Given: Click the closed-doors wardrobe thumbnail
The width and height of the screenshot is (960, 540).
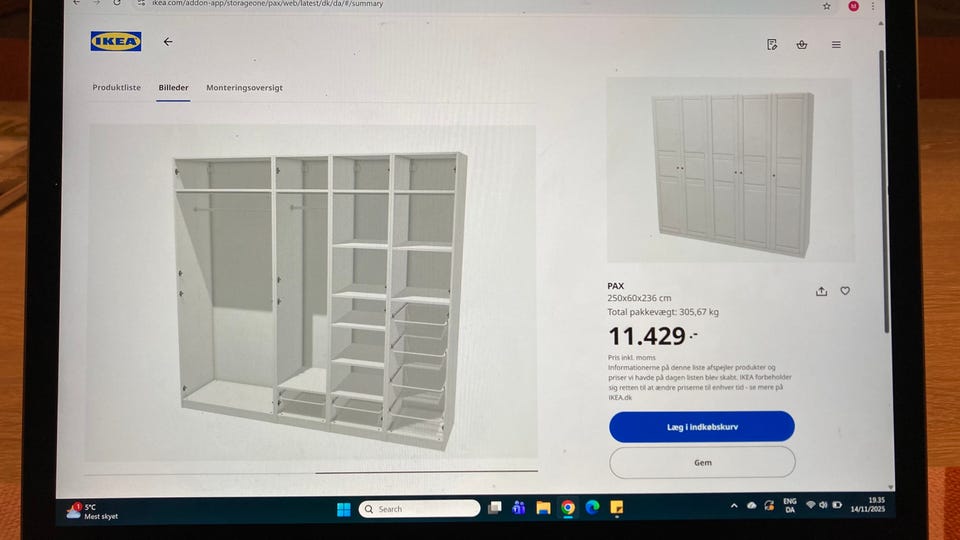Looking at the screenshot, I should 730,170.
